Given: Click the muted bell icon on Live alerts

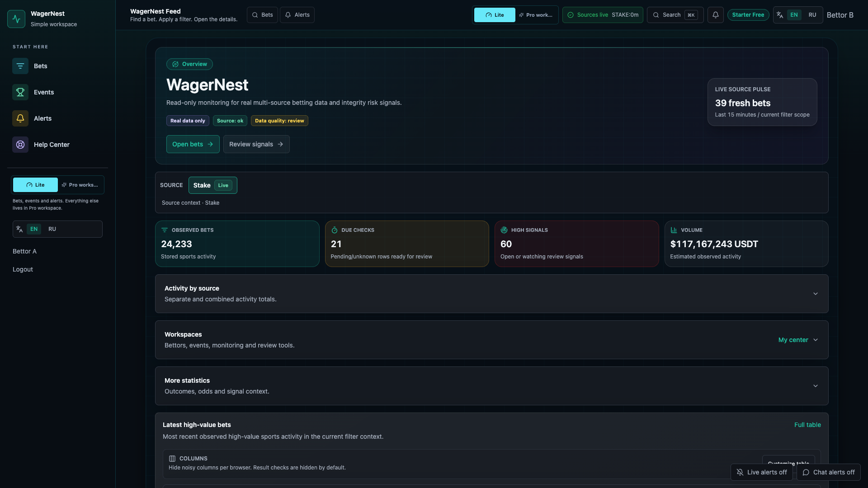Looking at the screenshot, I should click(x=740, y=472).
